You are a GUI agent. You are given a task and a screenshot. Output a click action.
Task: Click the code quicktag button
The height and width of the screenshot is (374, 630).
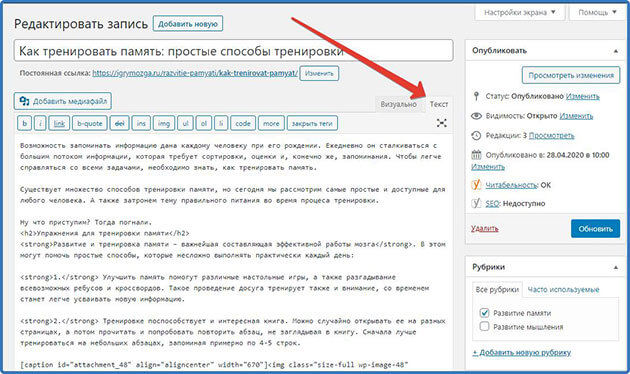pyautogui.click(x=243, y=123)
